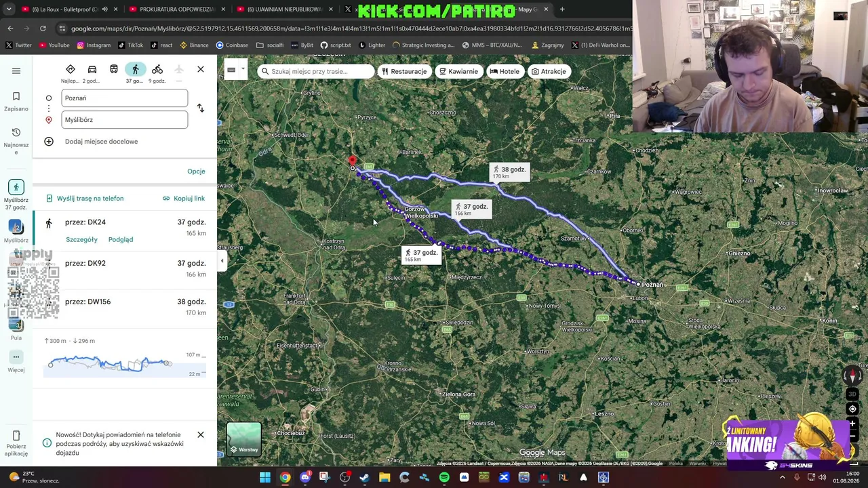Open the Pula recent place shortcut

pyautogui.click(x=16, y=329)
